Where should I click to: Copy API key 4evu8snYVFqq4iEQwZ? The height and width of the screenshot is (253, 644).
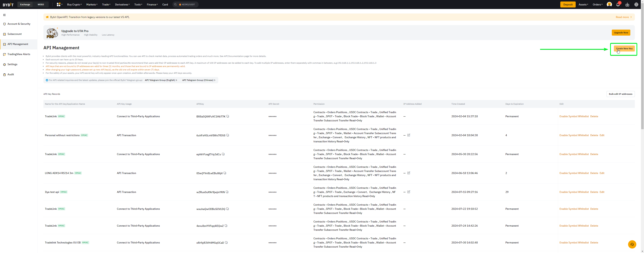(226, 226)
